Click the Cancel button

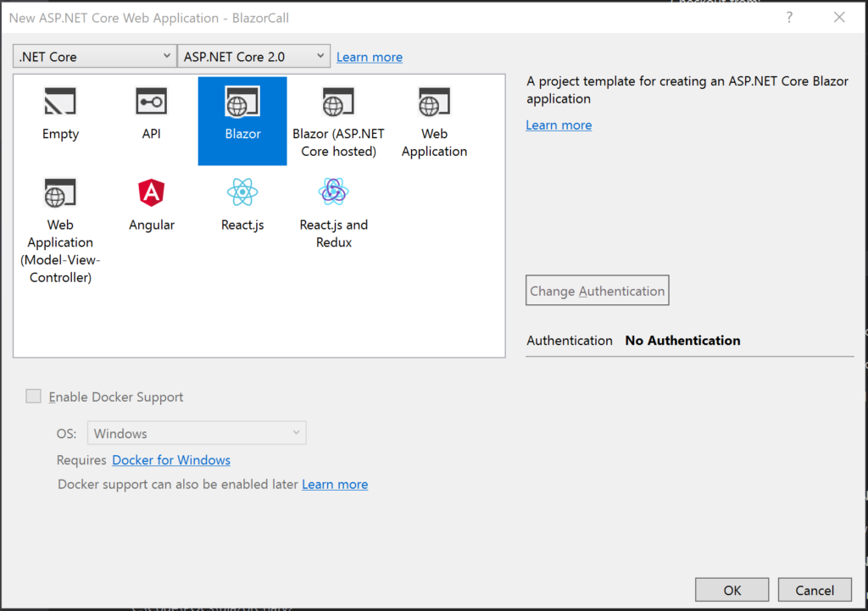[x=815, y=590]
